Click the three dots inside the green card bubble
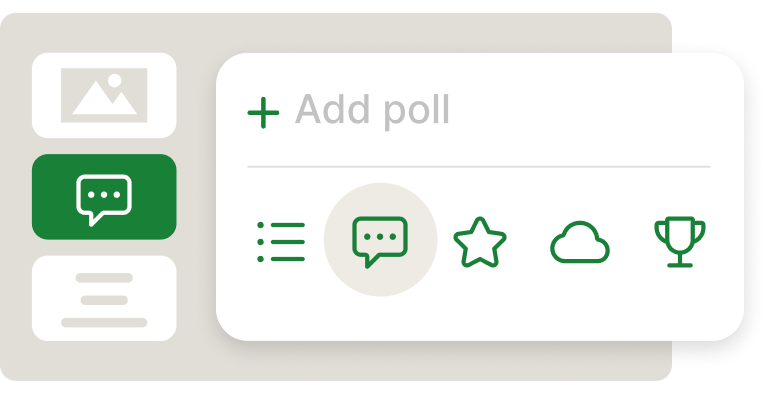This screenshot has height=393, width=768. pyautogui.click(x=104, y=195)
